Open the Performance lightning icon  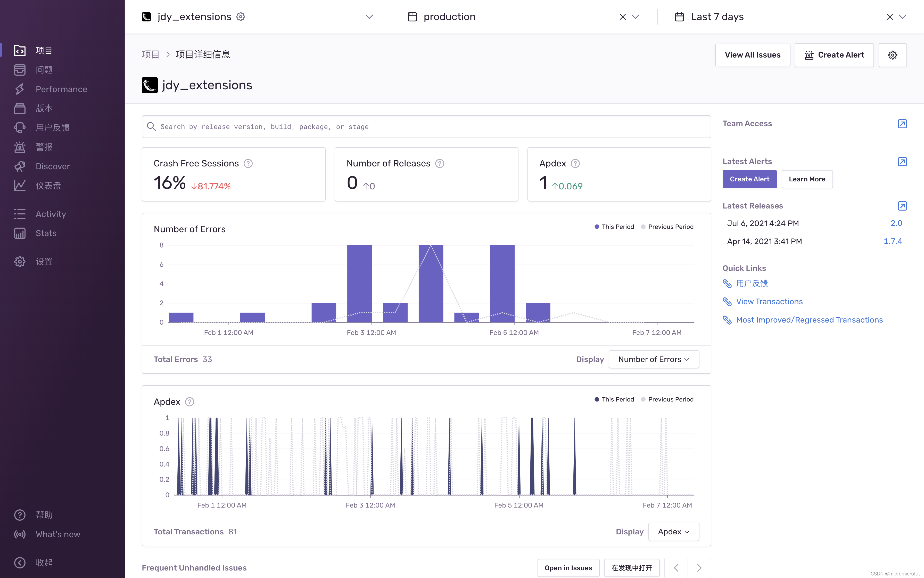click(x=20, y=89)
